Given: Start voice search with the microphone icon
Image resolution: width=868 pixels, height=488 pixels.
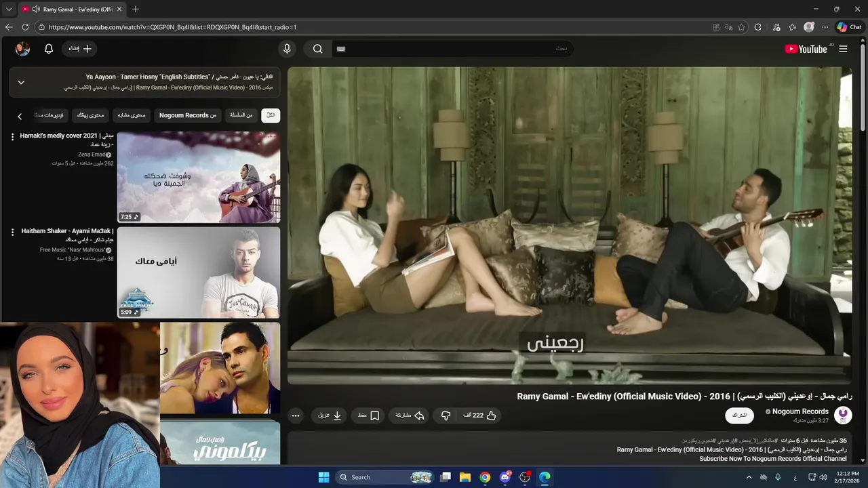Looking at the screenshot, I should click(287, 49).
